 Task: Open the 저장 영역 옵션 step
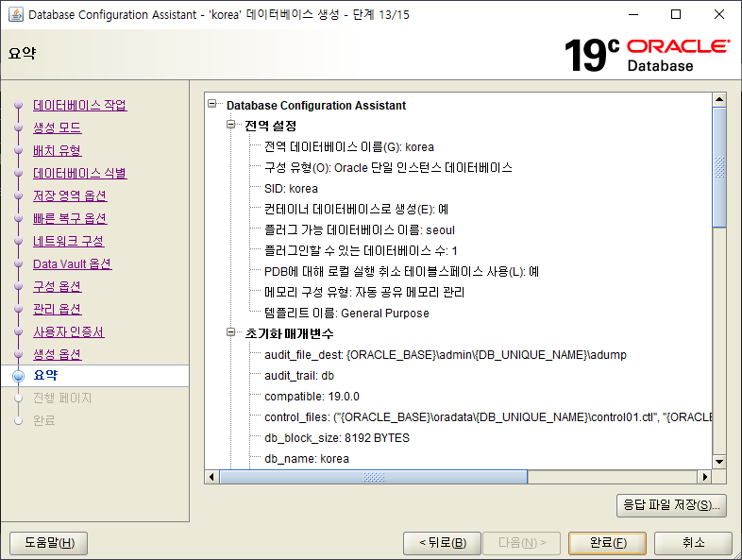[x=70, y=196]
